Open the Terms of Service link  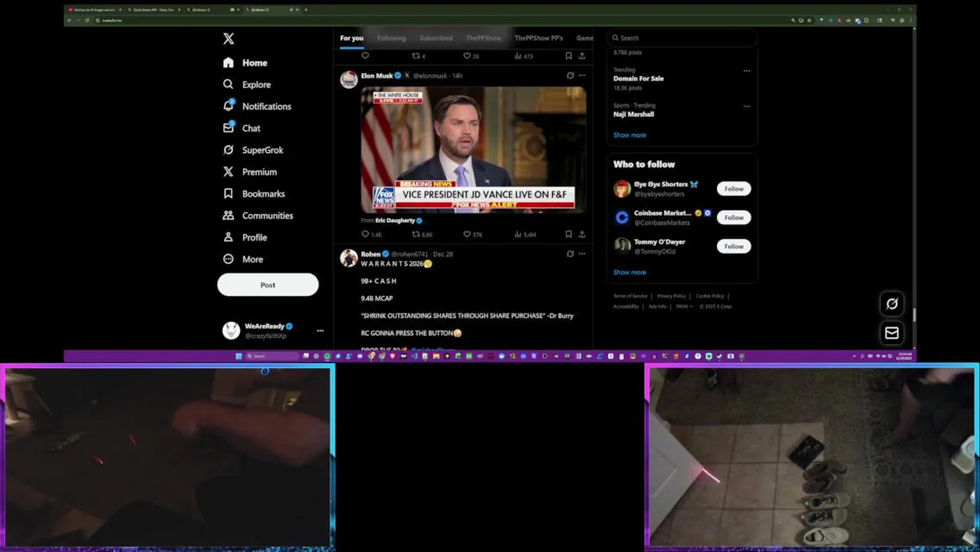pos(630,296)
